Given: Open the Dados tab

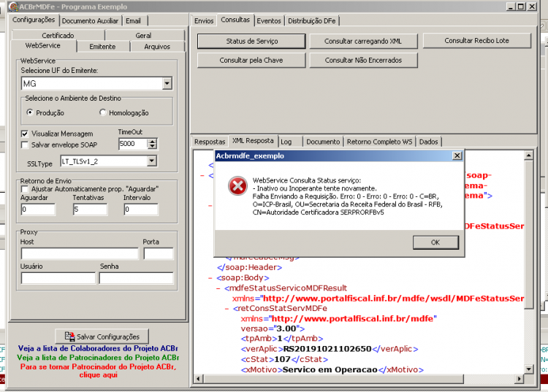Looking at the screenshot, I should coord(428,142).
